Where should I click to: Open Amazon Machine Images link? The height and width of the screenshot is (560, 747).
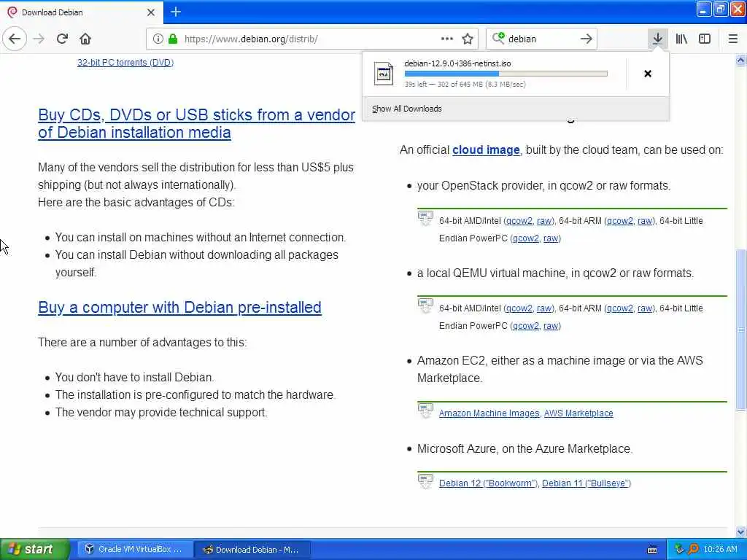point(489,413)
